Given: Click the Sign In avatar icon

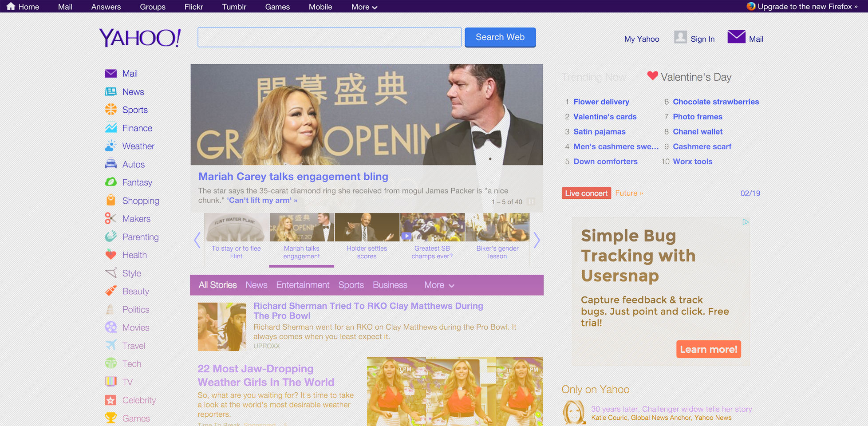Looking at the screenshot, I should 680,37.
